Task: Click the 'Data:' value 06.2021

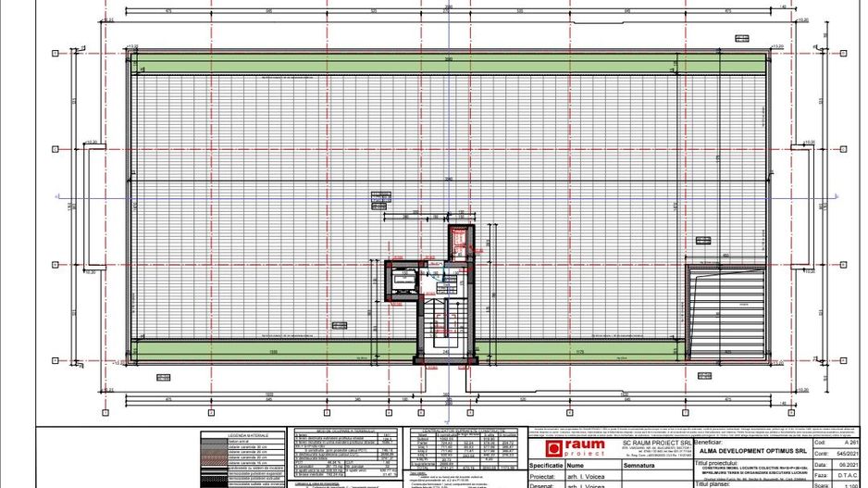Action: (x=849, y=465)
